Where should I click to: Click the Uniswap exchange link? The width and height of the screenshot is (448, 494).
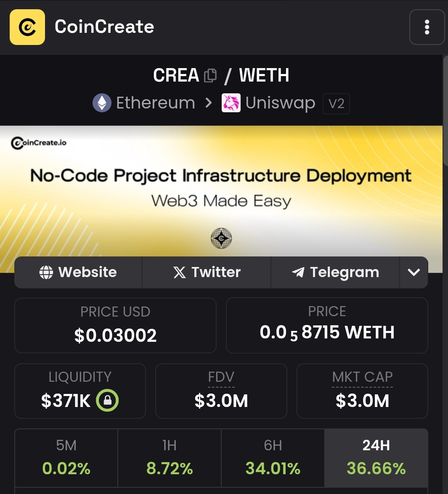[x=280, y=103]
